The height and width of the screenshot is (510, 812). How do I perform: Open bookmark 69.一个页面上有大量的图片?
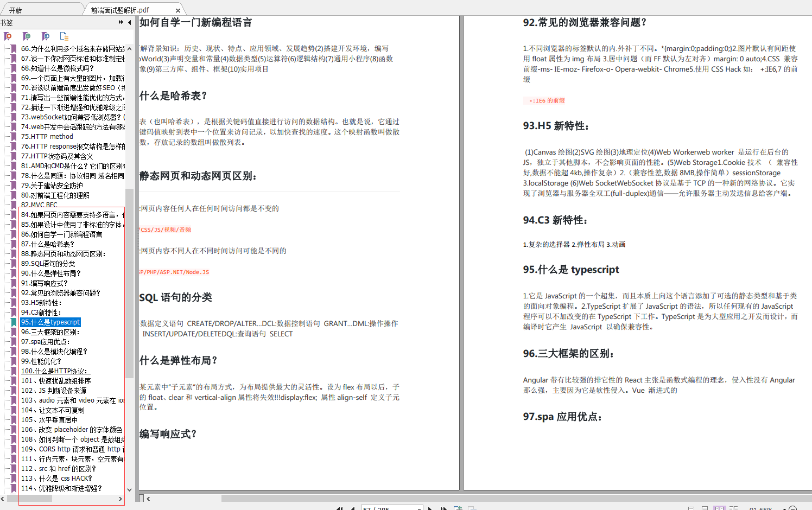pos(73,78)
